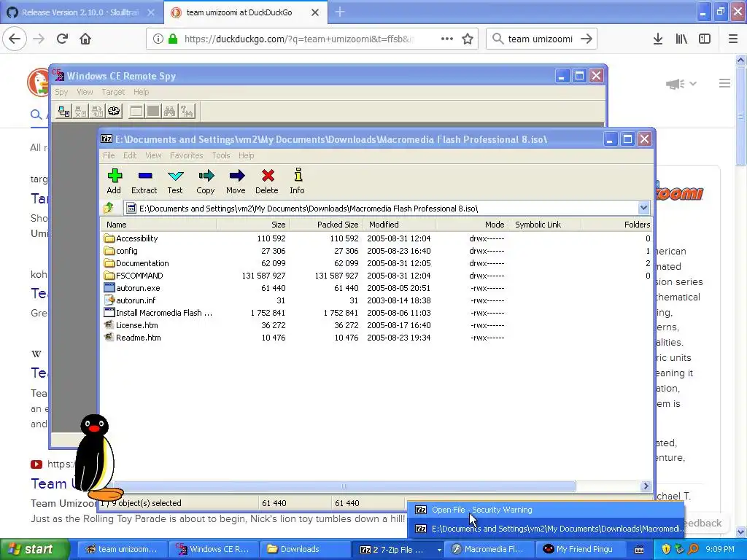Click the Copy toolbar icon in 7-Zip
Image resolution: width=747 pixels, height=560 pixels.
point(205,181)
